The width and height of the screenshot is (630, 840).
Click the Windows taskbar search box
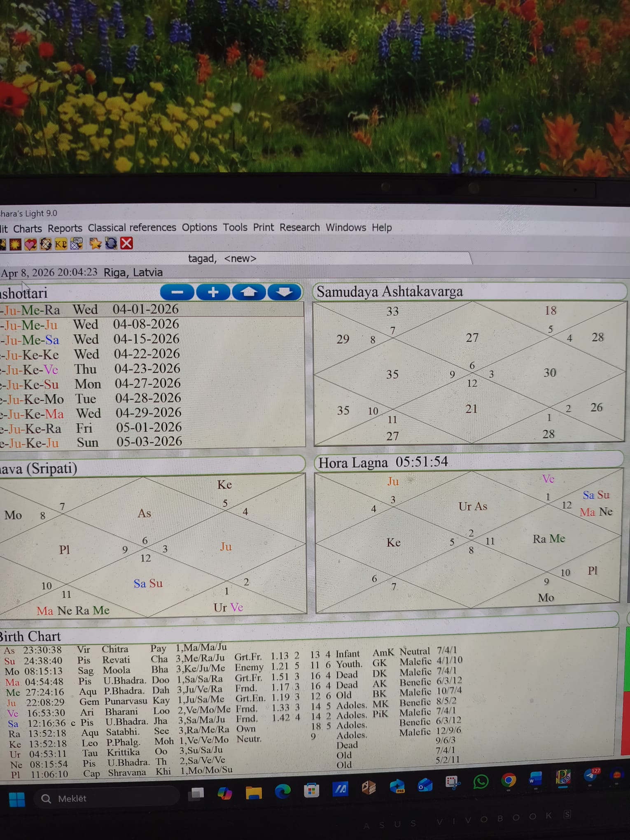(107, 799)
